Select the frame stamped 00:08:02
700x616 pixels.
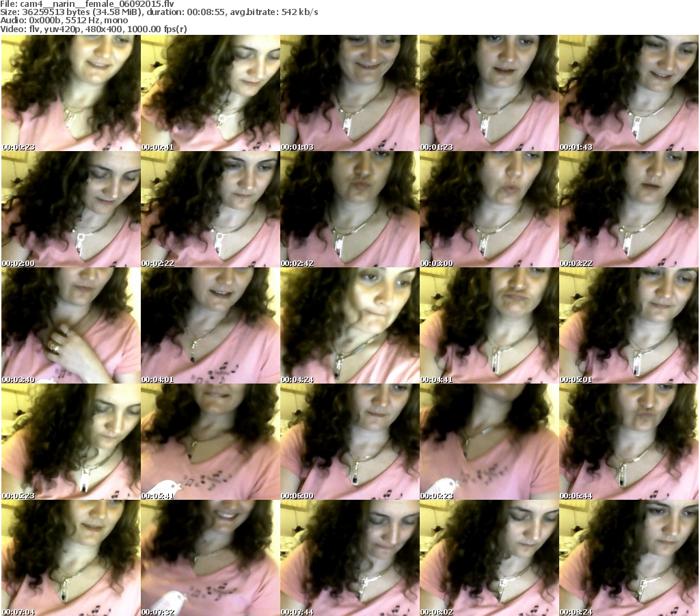(x=489, y=558)
